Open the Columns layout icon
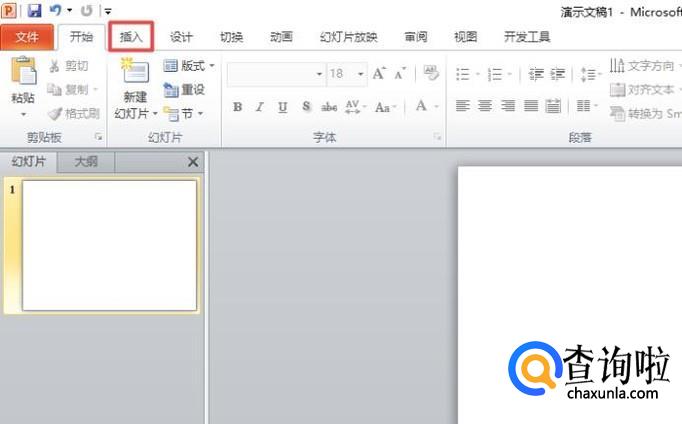This screenshot has height=424, width=682. click(586, 106)
